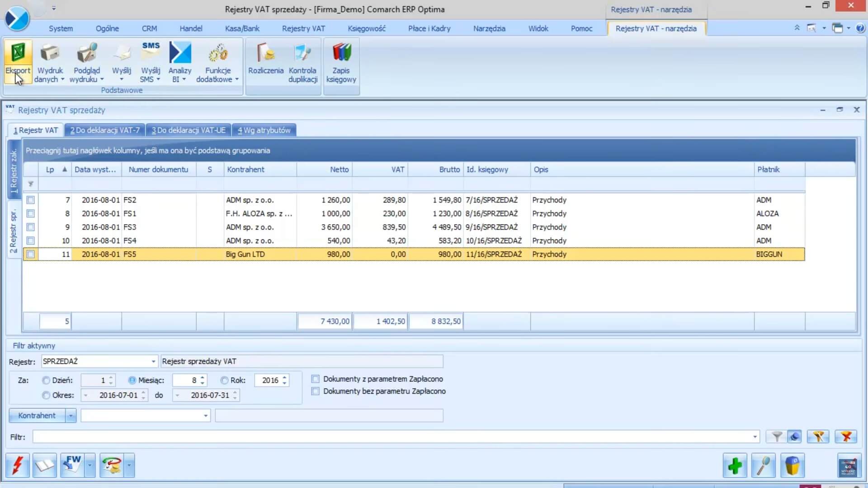Check the checkbox for row FS2
The width and height of the screenshot is (868, 488).
[x=30, y=200]
